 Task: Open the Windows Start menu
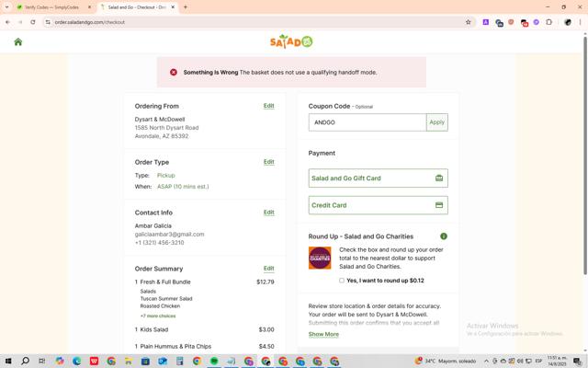(x=8, y=362)
